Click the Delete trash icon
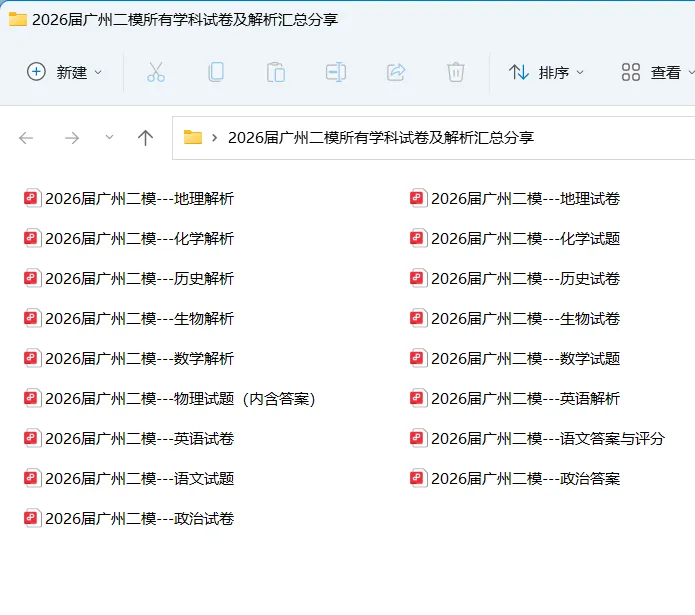This screenshot has height=615, width=695. tap(456, 72)
